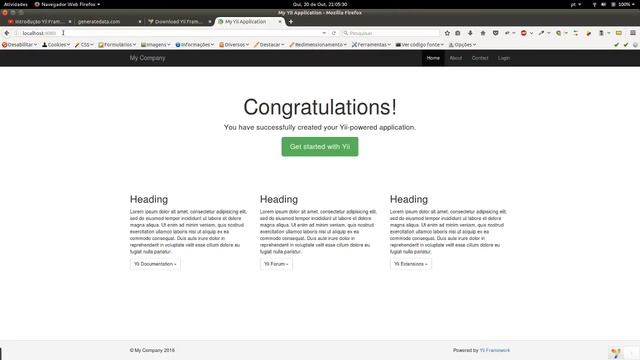The image size is (640, 360).
Task: Close the generatedata.com tab
Action: pyautogui.click(x=140, y=22)
